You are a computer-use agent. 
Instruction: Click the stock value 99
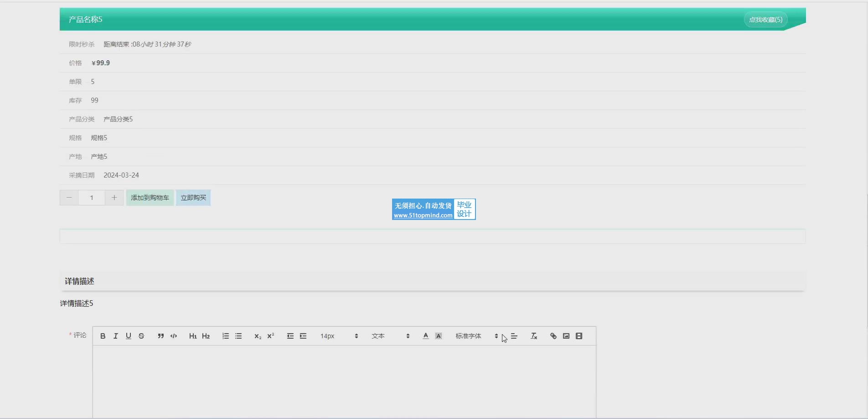click(x=94, y=100)
